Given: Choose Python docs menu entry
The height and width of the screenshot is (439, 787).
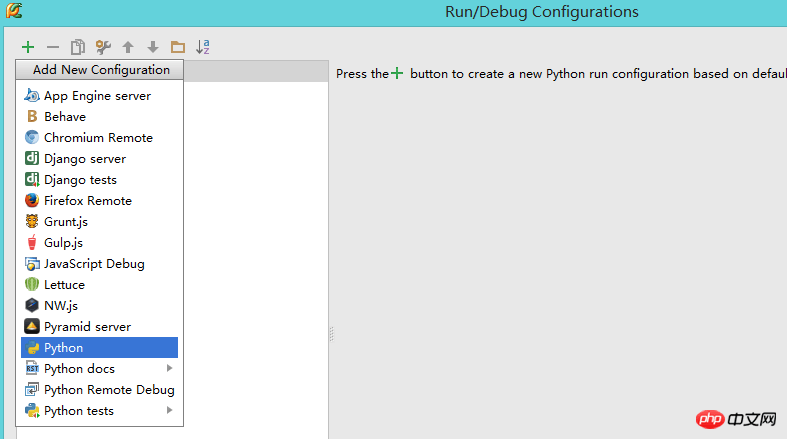Looking at the screenshot, I should 99,368.
